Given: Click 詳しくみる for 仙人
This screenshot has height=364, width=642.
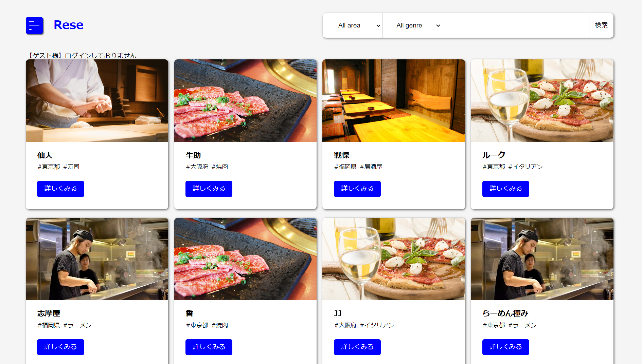Looking at the screenshot, I should click(x=60, y=189).
